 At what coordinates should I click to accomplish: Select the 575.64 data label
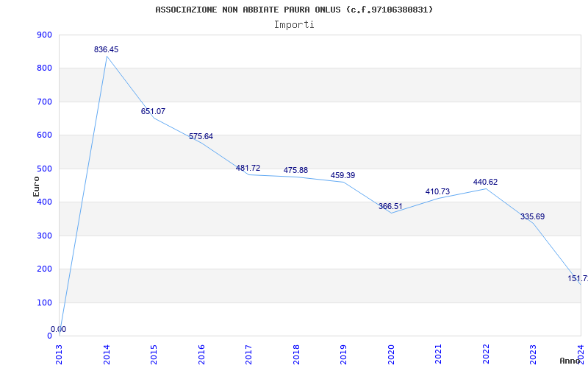(201, 137)
